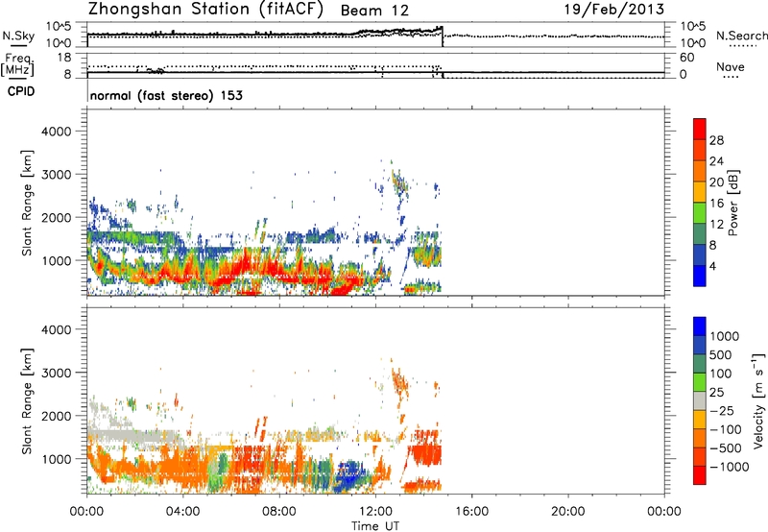Click the "08:00" time tick label
This screenshot has width=768, height=532.
tap(279, 512)
